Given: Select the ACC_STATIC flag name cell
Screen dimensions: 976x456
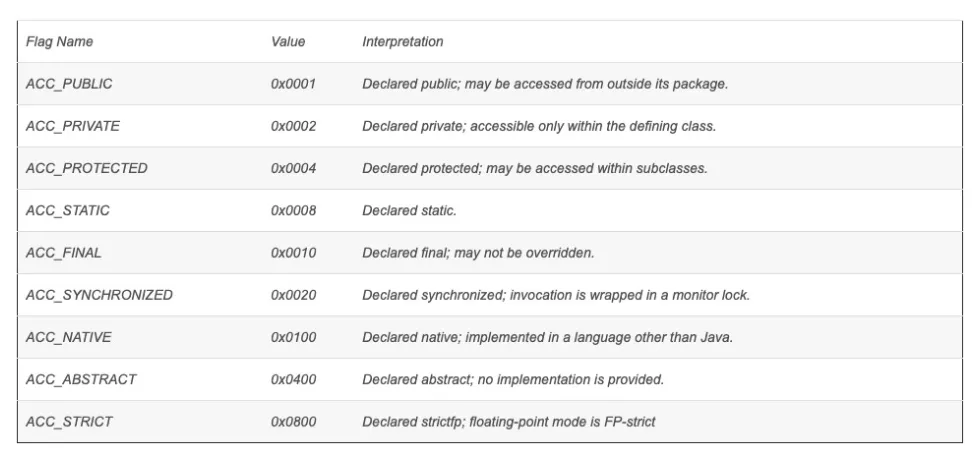Looking at the screenshot, I should [x=67, y=211].
